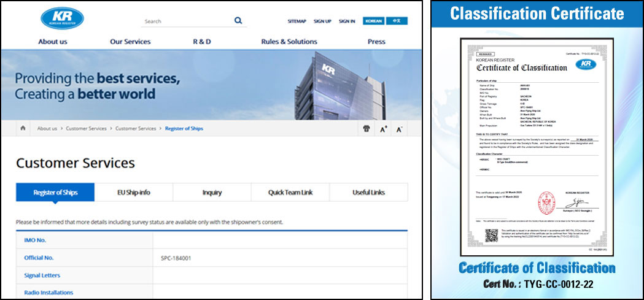Click the search magnifier icon
Screen dimensions: 644x300
pyautogui.click(x=238, y=20)
